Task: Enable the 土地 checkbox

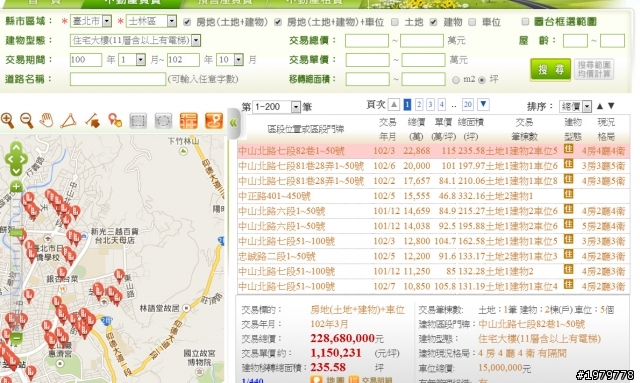Action: point(395,22)
